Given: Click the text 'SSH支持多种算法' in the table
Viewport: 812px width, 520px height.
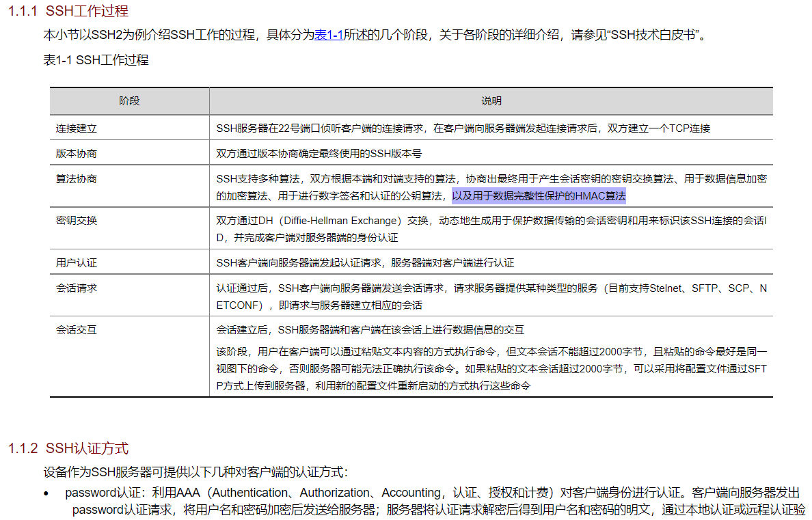Looking at the screenshot, I should tap(258, 179).
